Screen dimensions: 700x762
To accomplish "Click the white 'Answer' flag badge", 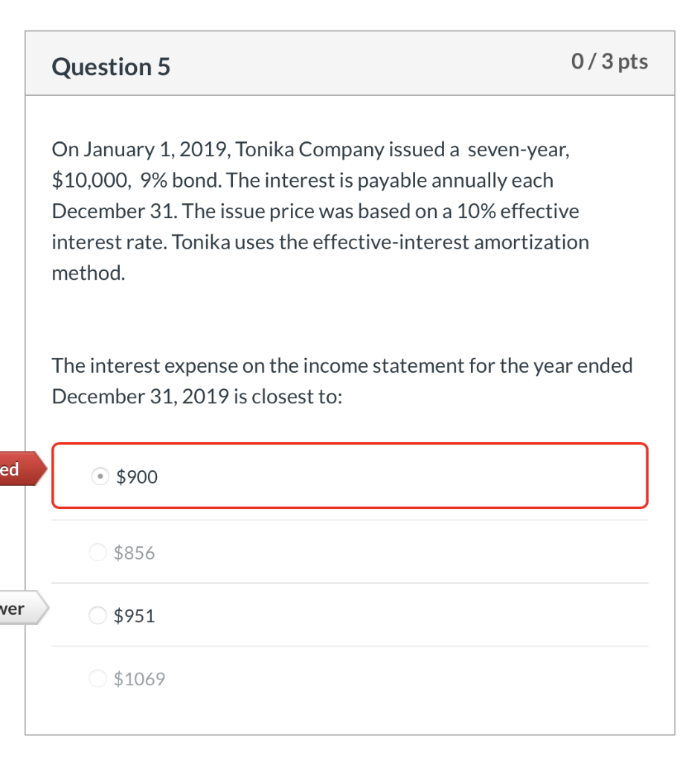I will [x=19, y=608].
